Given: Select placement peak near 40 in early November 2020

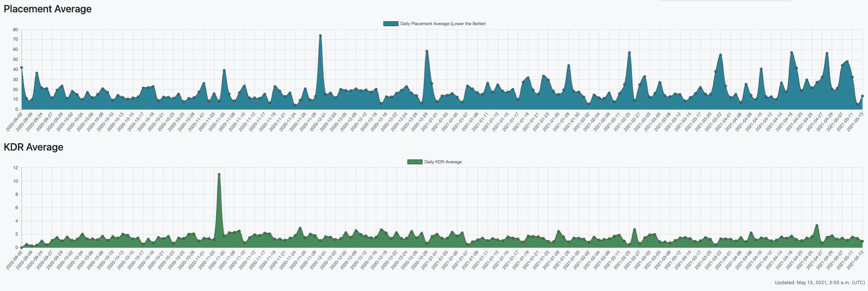Looking at the screenshot, I should point(224,70).
